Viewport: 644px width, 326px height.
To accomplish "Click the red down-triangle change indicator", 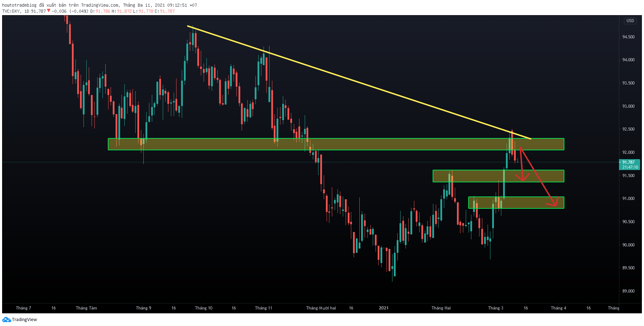I will pos(49,11).
